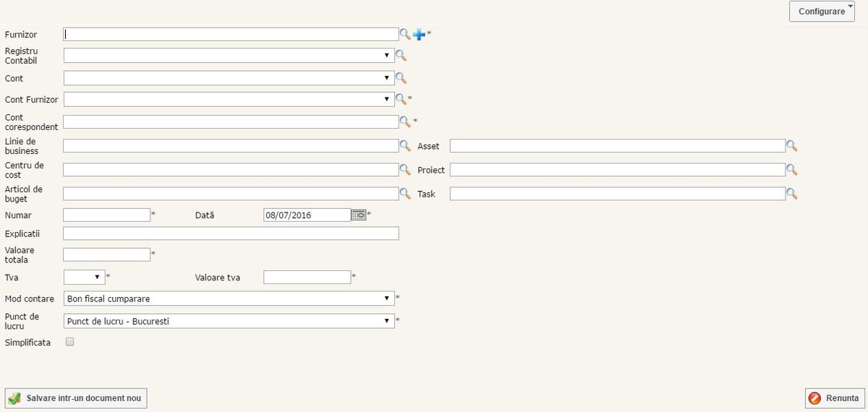Click the Articol de buget input field
This screenshot has height=412, width=868.
pos(231,194)
